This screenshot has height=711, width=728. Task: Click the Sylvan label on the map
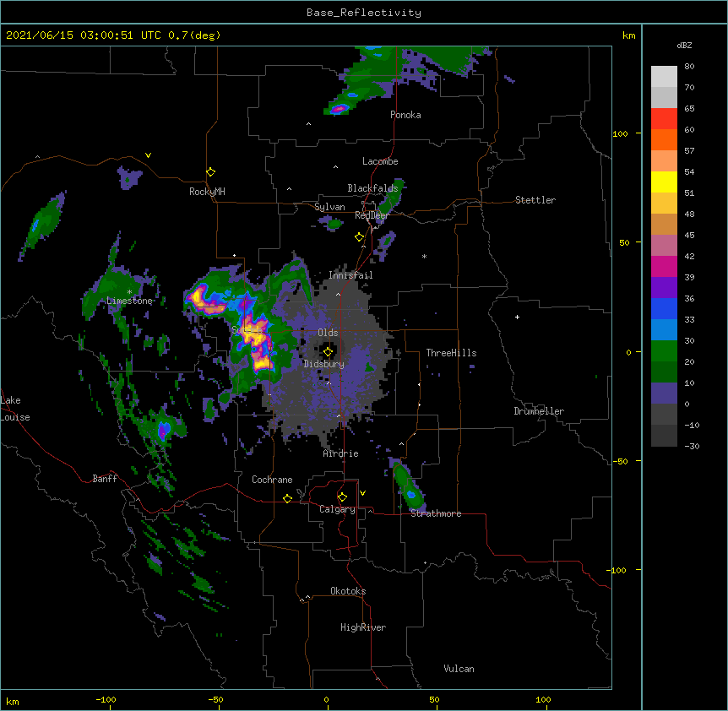(x=329, y=207)
